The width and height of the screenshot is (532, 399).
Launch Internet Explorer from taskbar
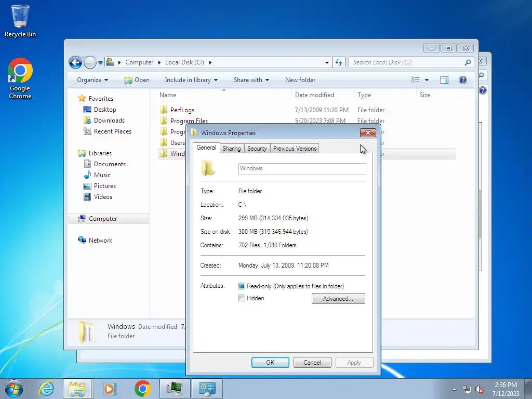click(x=46, y=389)
